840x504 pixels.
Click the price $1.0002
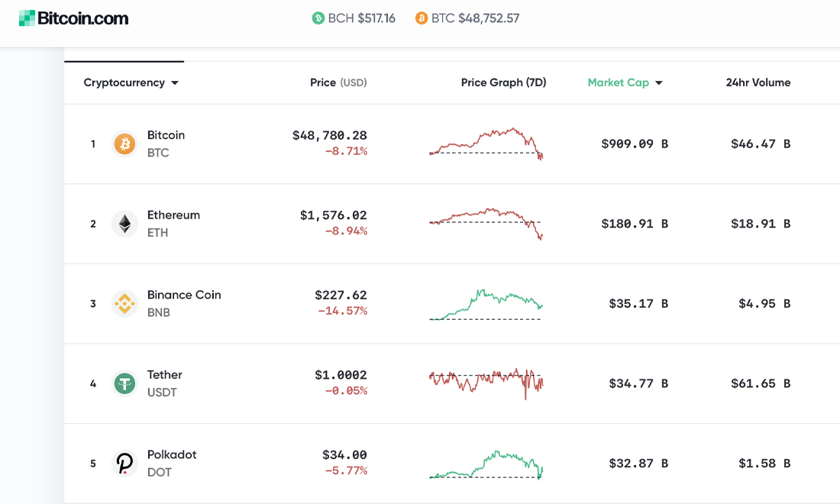point(341,375)
